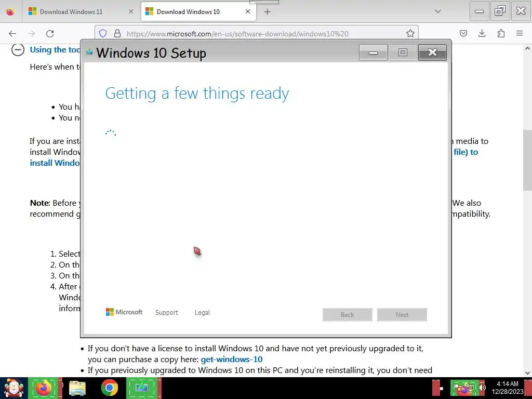Open the Support link in Setup
This screenshot has width=532, height=399.
tap(167, 312)
